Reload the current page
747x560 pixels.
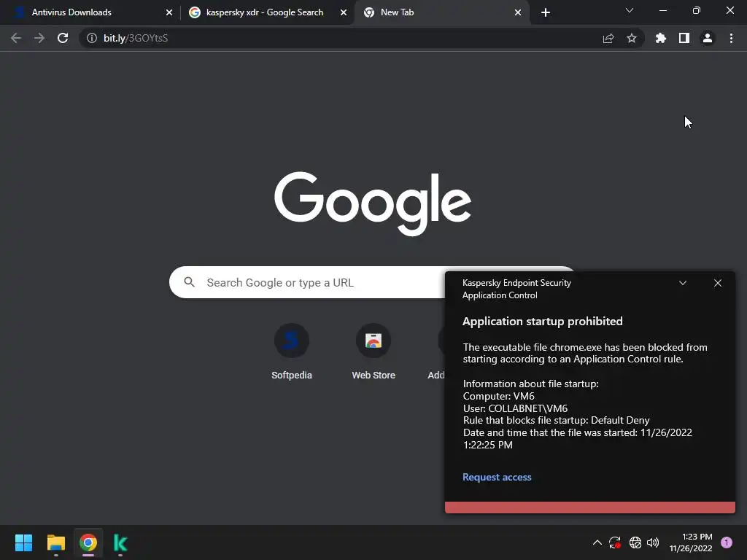point(63,38)
